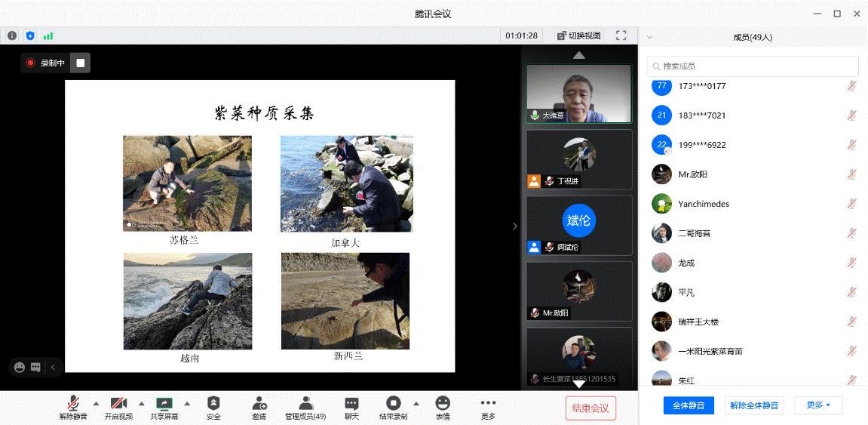Turn on camera with 开启视频
Screen dimensions: 868x425
click(x=118, y=407)
